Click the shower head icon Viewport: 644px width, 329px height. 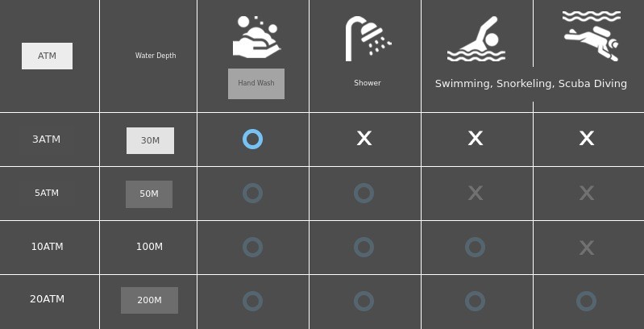click(x=368, y=38)
